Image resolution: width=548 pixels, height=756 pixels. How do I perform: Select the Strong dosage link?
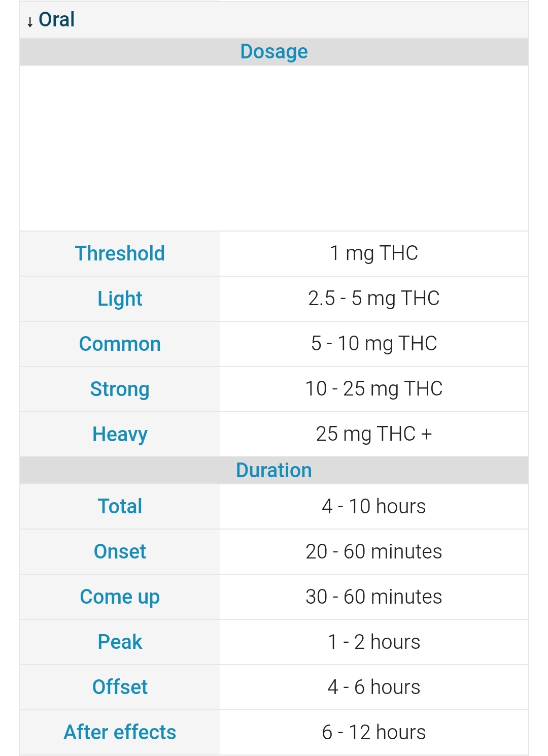(x=120, y=389)
